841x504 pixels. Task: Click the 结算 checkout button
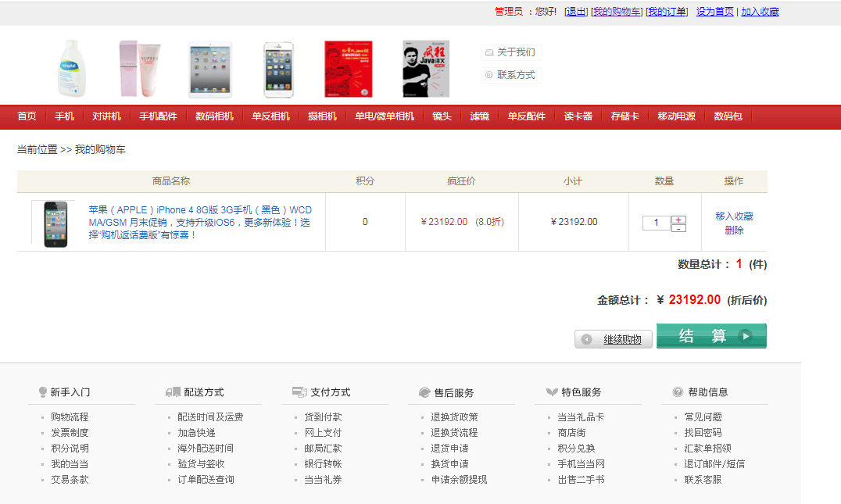711,336
